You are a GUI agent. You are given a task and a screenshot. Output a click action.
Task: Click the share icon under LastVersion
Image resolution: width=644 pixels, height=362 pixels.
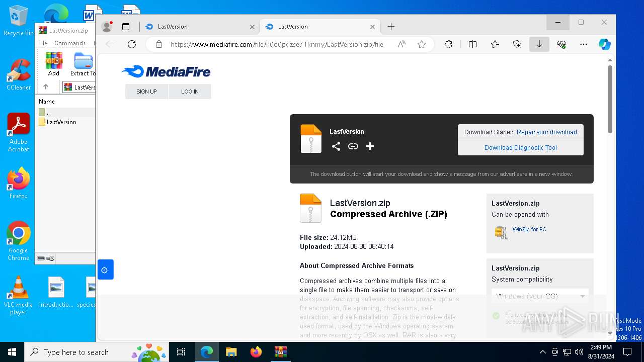[x=336, y=146]
